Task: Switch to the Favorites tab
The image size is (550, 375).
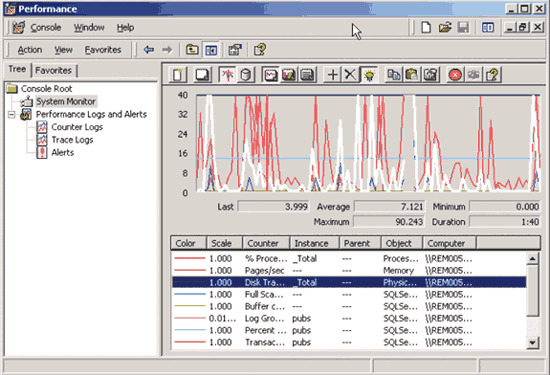Action: [53, 71]
